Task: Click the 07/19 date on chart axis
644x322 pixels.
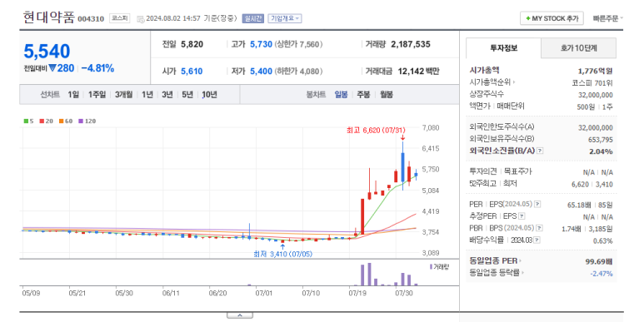Action: (357, 293)
